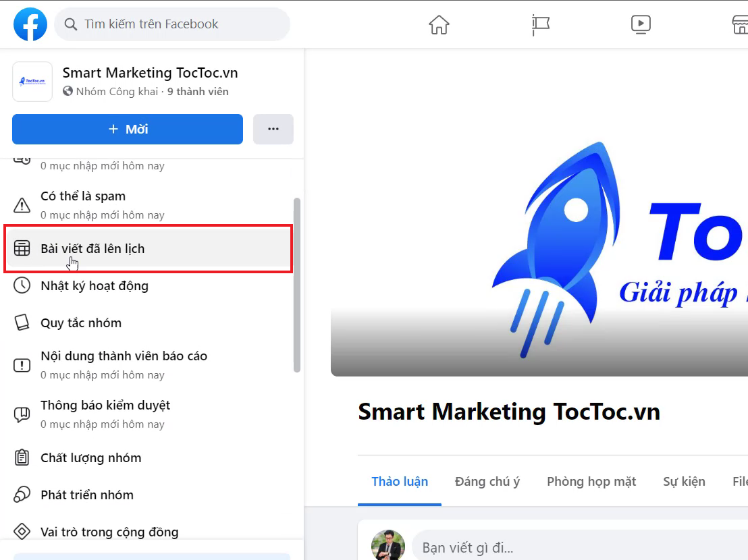The width and height of the screenshot is (748, 560).
Task: Select Bài viết đã lên lịch
Action: point(92,249)
